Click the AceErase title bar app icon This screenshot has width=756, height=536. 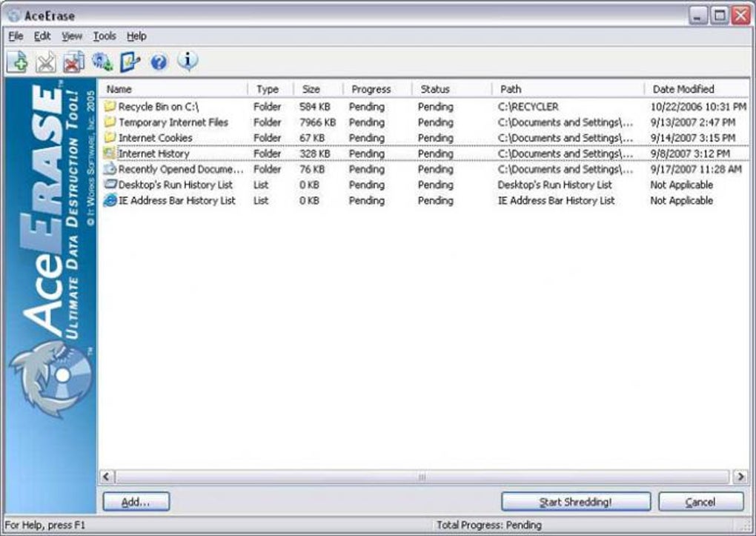15,16
